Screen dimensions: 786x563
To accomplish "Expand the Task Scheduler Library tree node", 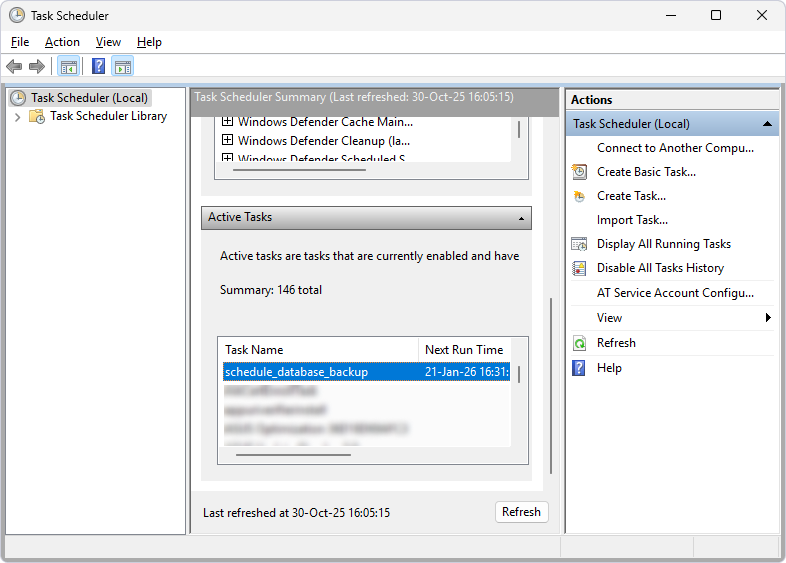I will pyautogui.click(x=18, y=117).
